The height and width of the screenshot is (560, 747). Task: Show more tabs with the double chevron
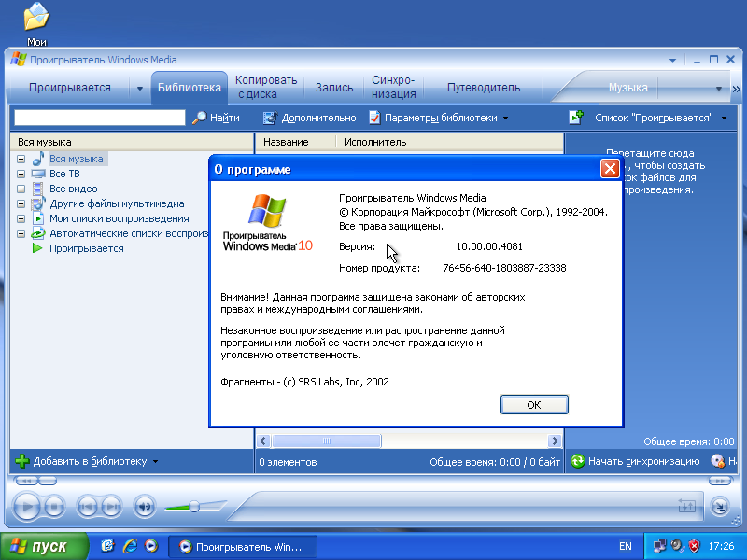736,89
